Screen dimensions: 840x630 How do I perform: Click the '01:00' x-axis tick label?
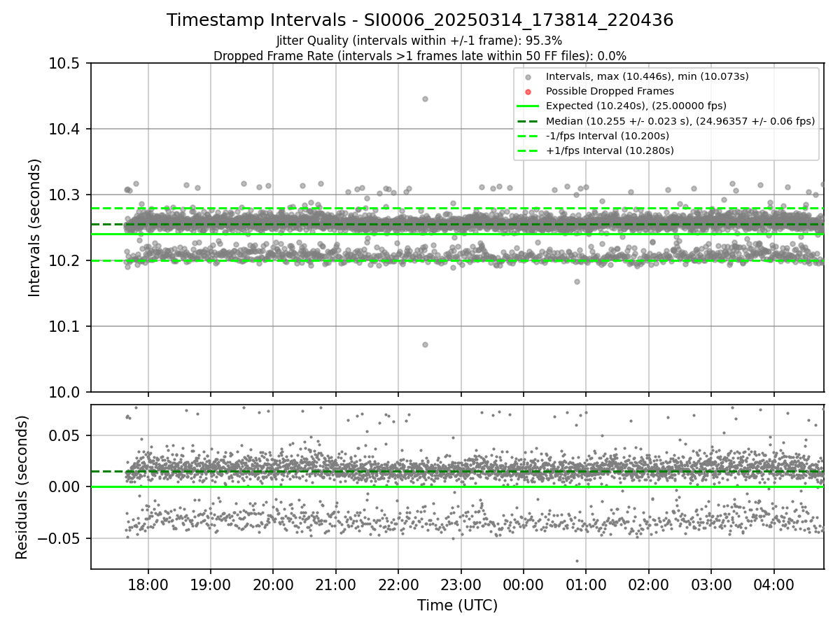(x=586, y=585)
